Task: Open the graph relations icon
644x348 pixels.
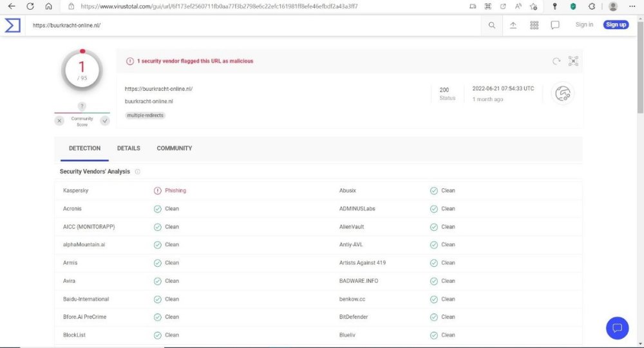Action: 573,61
